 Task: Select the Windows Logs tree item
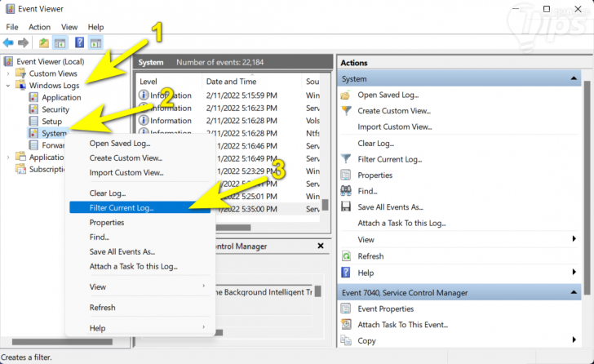pos(54,86)
